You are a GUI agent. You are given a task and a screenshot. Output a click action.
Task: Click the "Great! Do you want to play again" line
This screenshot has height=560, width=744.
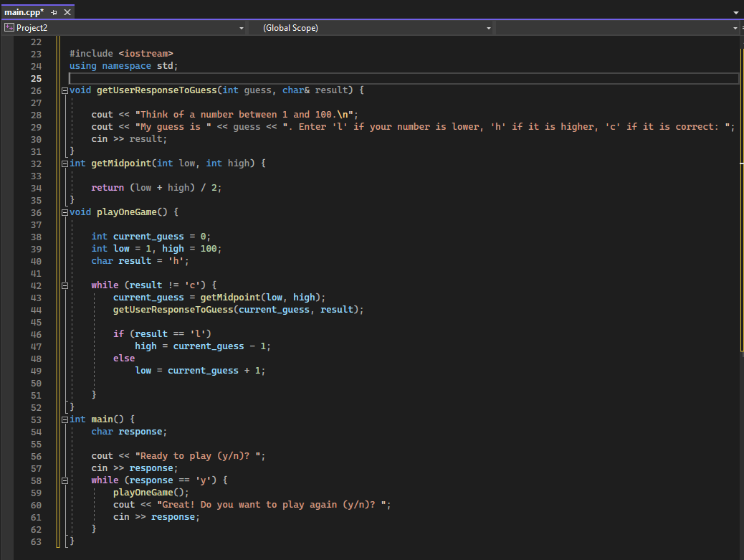click(x=252, y=505)
